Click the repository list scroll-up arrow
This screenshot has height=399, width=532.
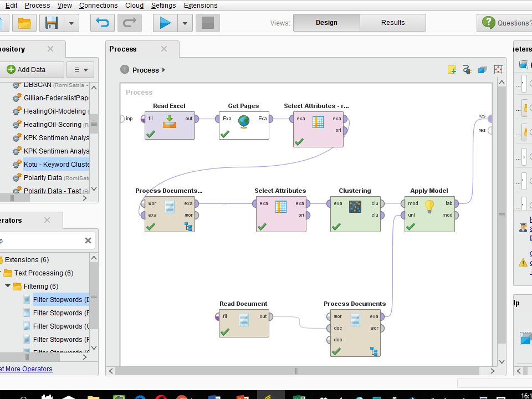94,88
